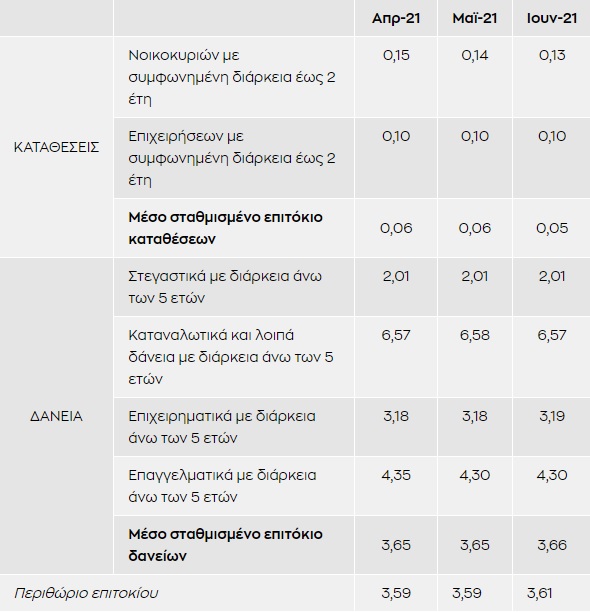
Task: Click the ΔΑΝΕΙΑ row group label
Action: tap(57, 416)
